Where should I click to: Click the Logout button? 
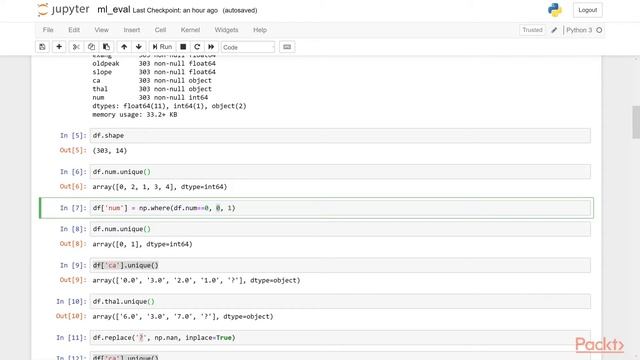pyautogui.click(x=588, y=10)
